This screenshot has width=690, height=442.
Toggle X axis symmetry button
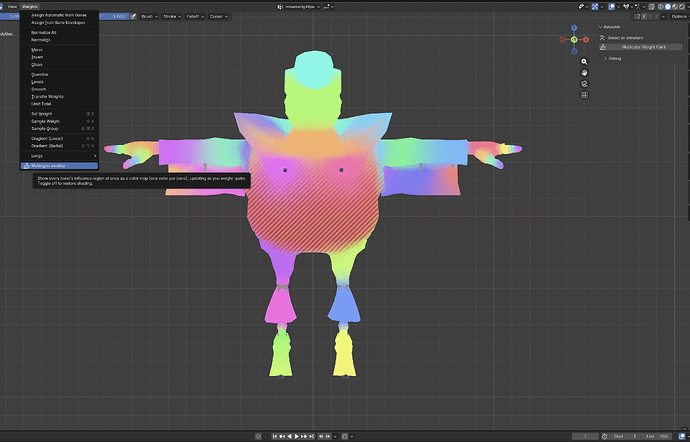[x=644, y=16]
